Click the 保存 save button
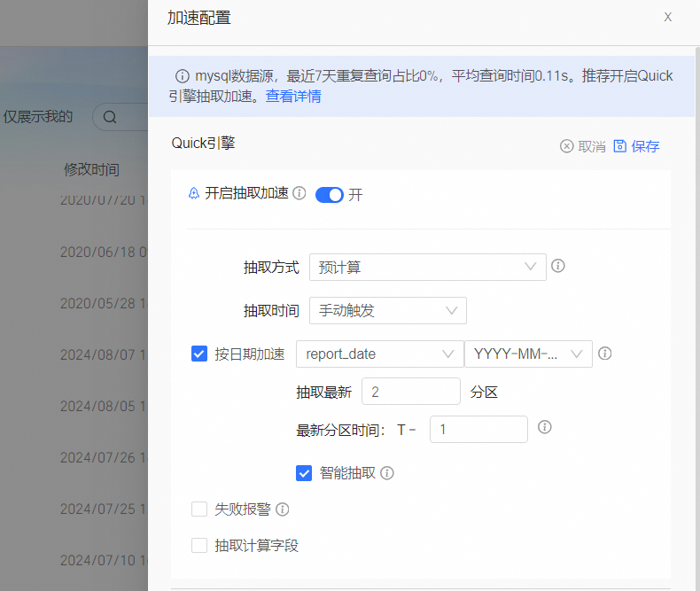The height and width of the screenshot is (591, 700). (637, 146)
